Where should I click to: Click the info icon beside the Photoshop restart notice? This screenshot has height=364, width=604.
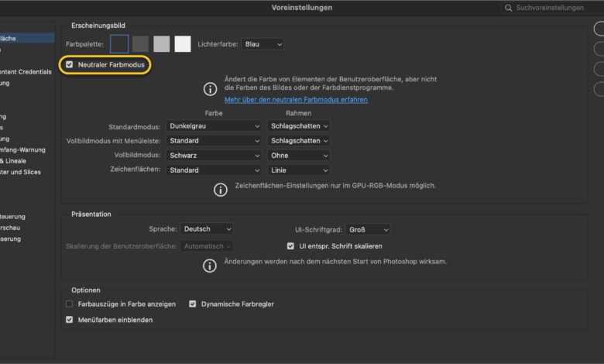[209, 266]
